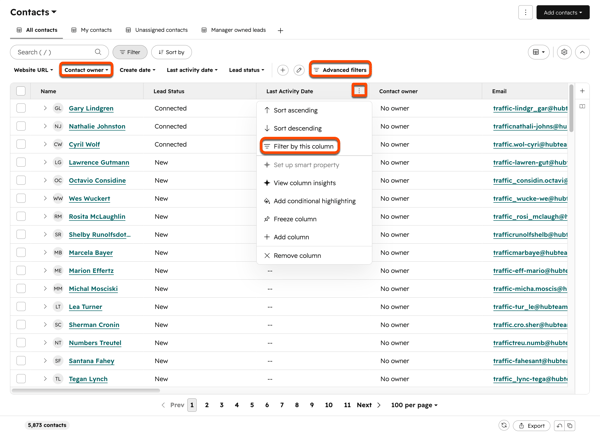Click the Filter button

130,52
